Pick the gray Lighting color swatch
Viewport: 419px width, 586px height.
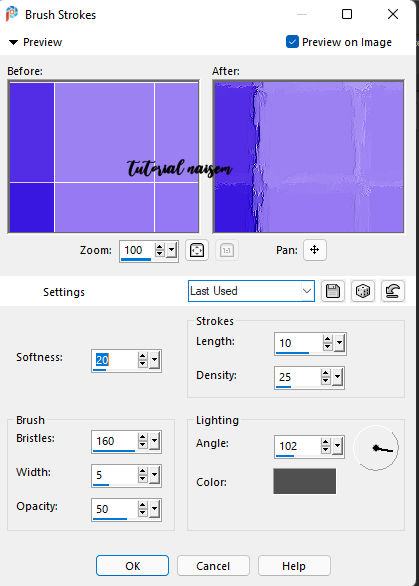[x=305, y=481]
